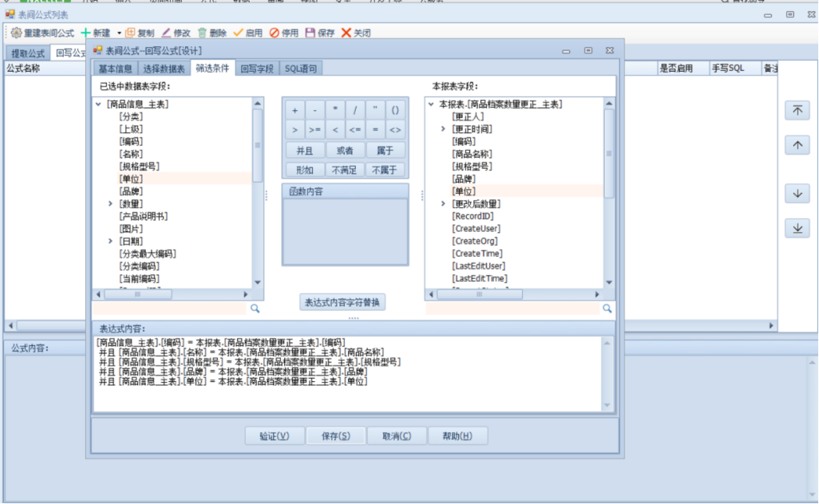Click the 启用 checkmark toolbar icon
Screen dimensions: 819x504
coord(238,33)
